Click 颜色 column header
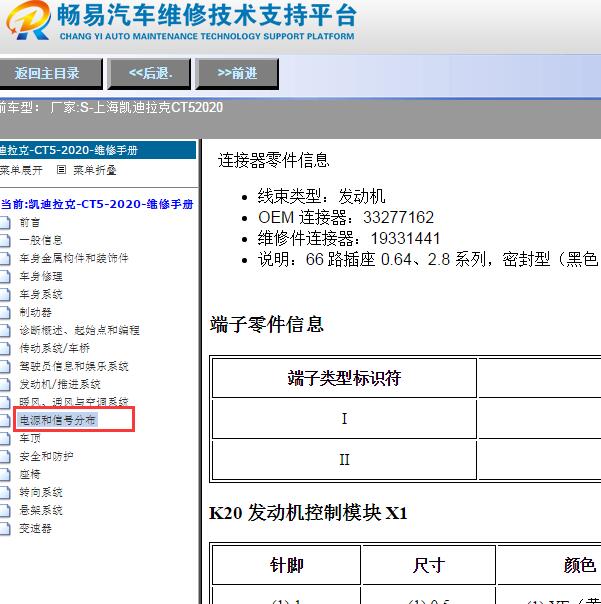This screenshot has height=604, width=601. click(x=579, y=565)
